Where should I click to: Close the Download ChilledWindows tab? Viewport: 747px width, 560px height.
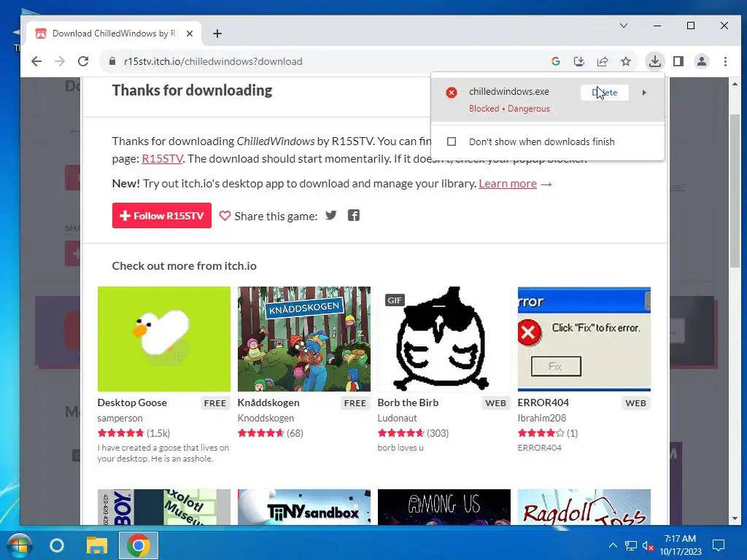[190, 34]
